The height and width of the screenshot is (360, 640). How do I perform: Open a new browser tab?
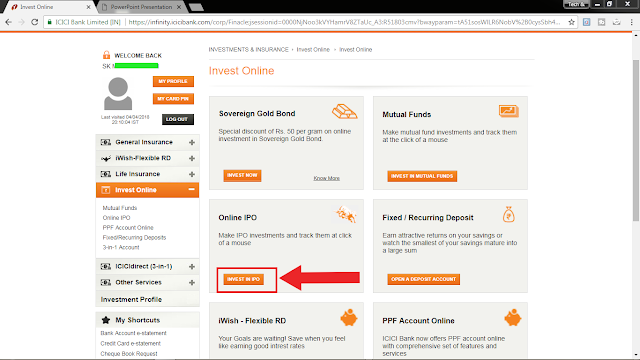click(196, 7)
